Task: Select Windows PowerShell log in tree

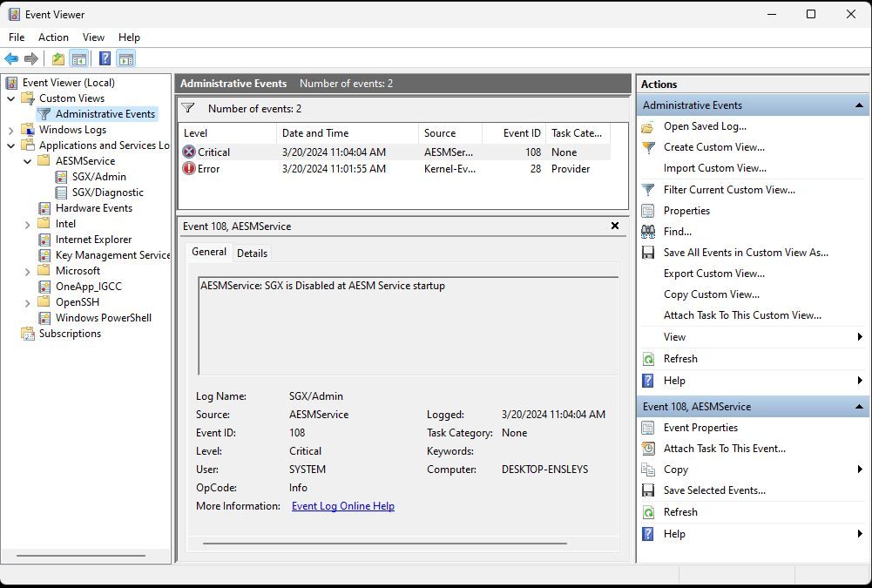Action: click(x=104, y=318)
